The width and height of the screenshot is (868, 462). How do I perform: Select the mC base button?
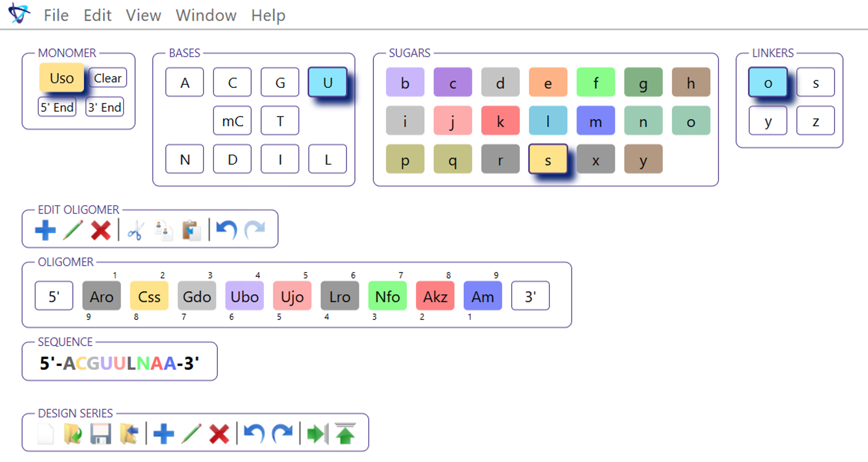point(232,121)
